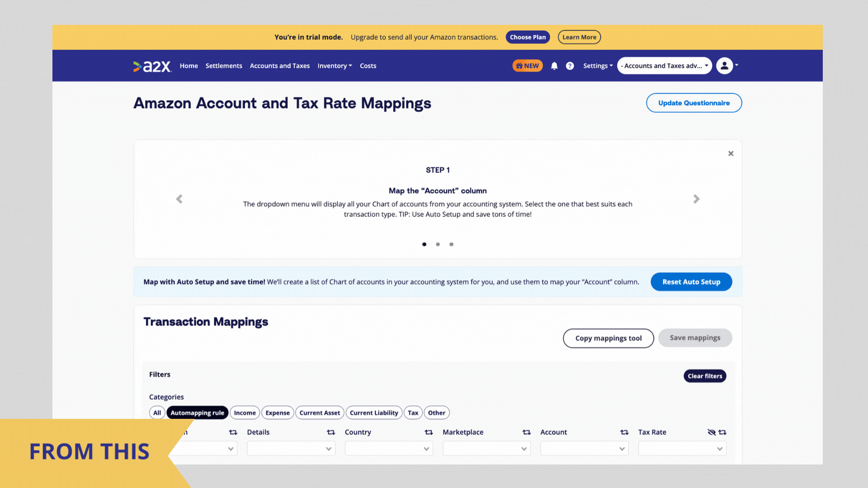868x488 pixels.
Task: Open the Costs page
Action: 368,66
